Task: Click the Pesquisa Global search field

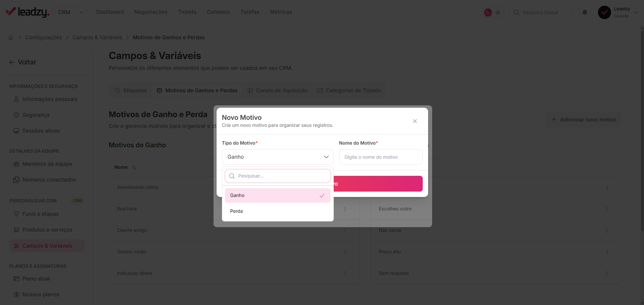Action: click(x=541, y=12)
